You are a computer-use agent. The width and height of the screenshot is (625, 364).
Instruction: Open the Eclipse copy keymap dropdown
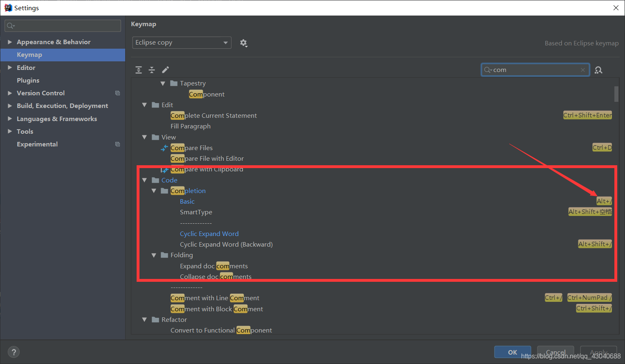(182, 43)
